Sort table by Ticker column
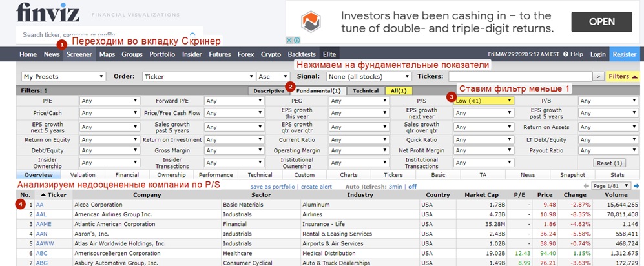 point(56,195)
